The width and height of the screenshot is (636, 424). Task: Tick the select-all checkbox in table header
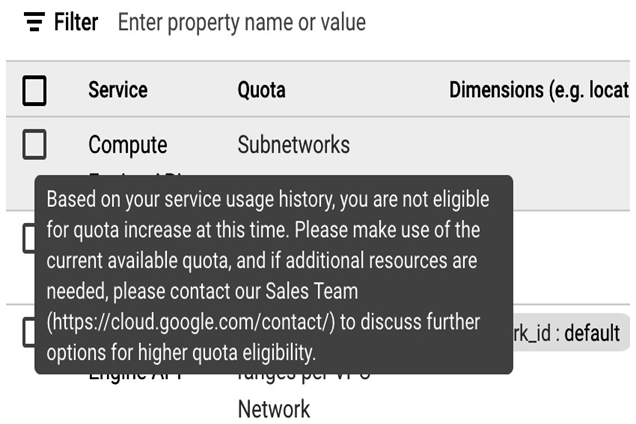(34, 90)
